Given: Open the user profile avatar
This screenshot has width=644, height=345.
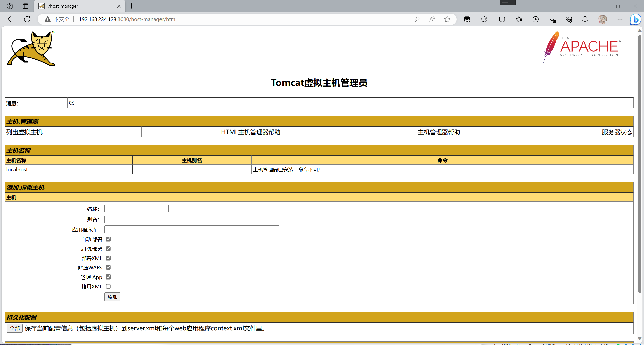Looking at the screenshot, I should 603,19.
